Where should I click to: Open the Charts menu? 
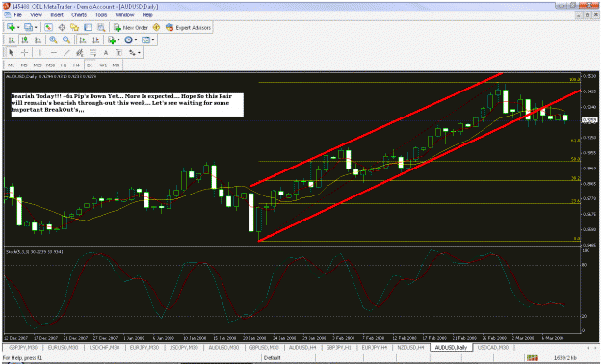79,15
